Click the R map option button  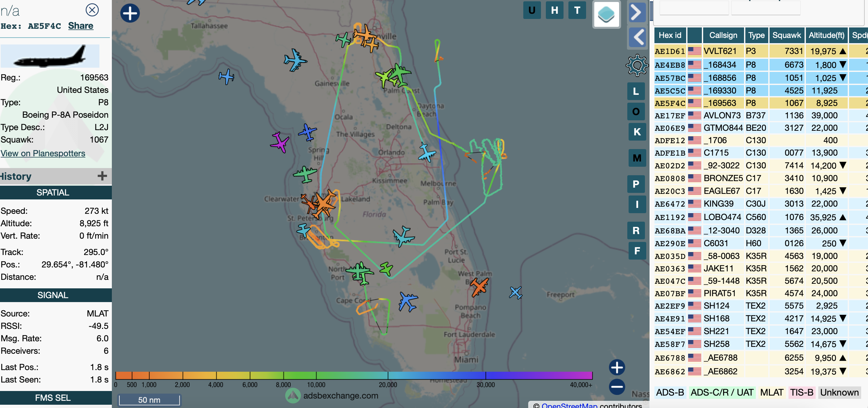[636, 230]
